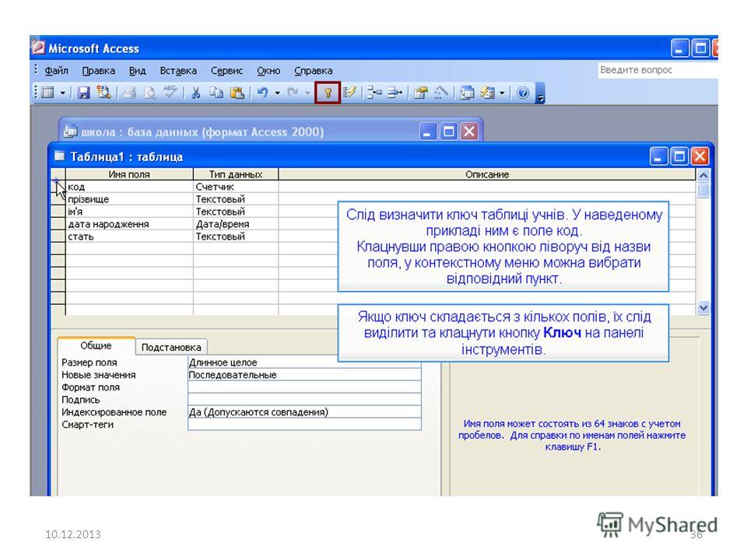Click the New Object icon
This screenshot has height=560, width=747.
tap(487, 93)
